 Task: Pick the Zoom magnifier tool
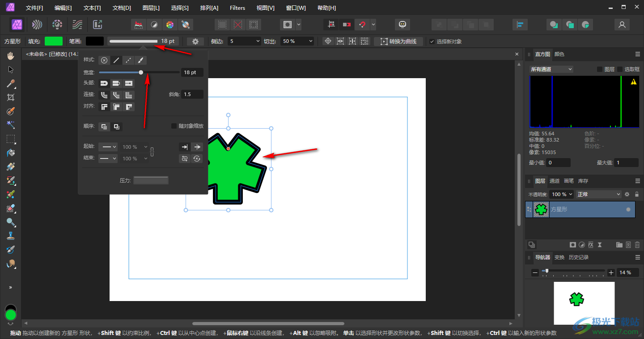point(11,222)
